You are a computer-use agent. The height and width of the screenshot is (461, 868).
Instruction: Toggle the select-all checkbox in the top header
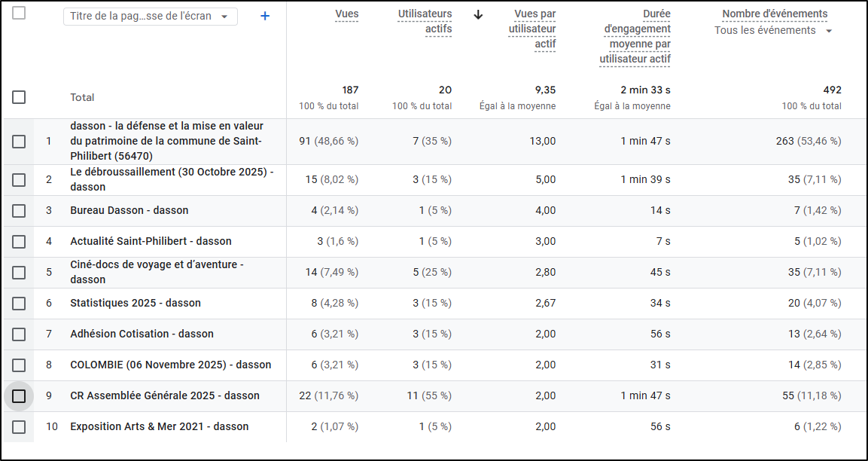pos(19,13)
